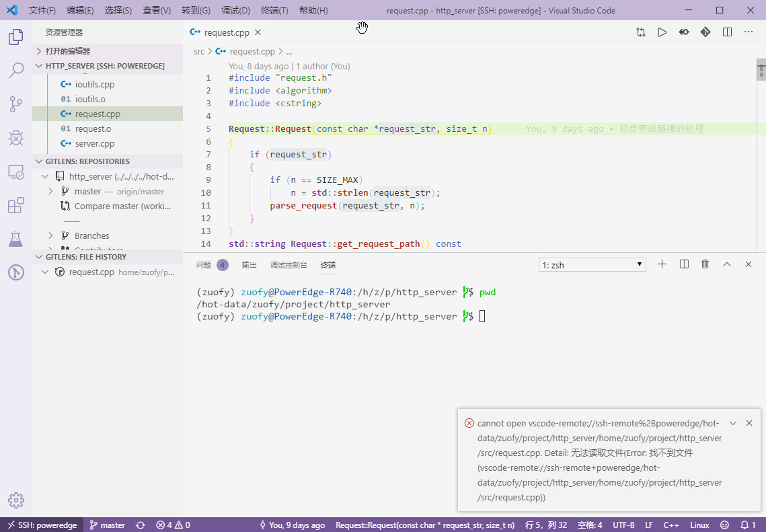The image size is (766, 532).
Task: Switch to the 输出 output tab
Action: [x=249, y=264]
